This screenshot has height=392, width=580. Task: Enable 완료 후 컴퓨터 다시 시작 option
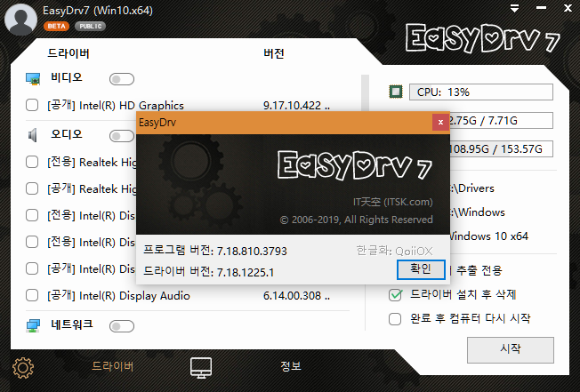point(395,318)
